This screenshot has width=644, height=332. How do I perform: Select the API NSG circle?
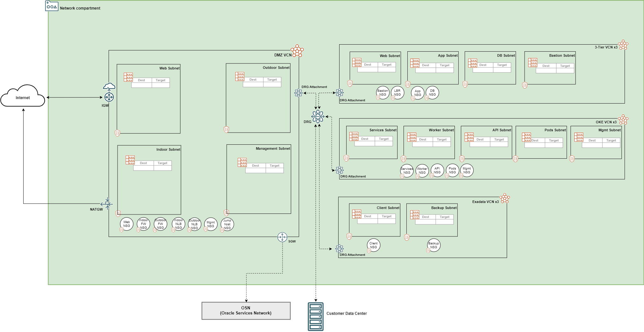(437, 170)
